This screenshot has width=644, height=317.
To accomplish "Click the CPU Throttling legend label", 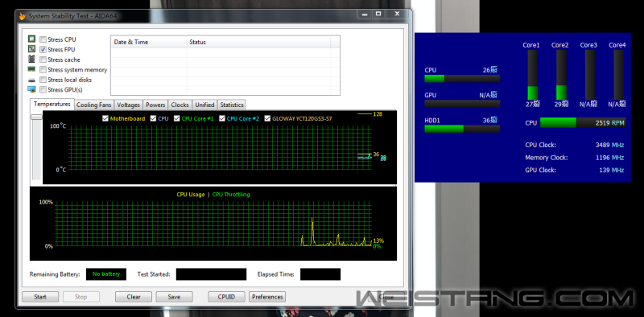I will tap(231, 194).
